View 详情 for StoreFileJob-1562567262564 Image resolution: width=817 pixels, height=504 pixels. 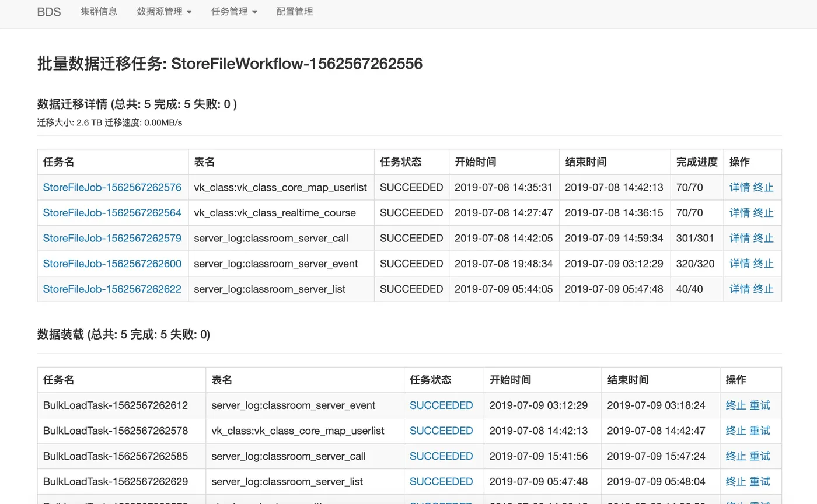point(739,213)
